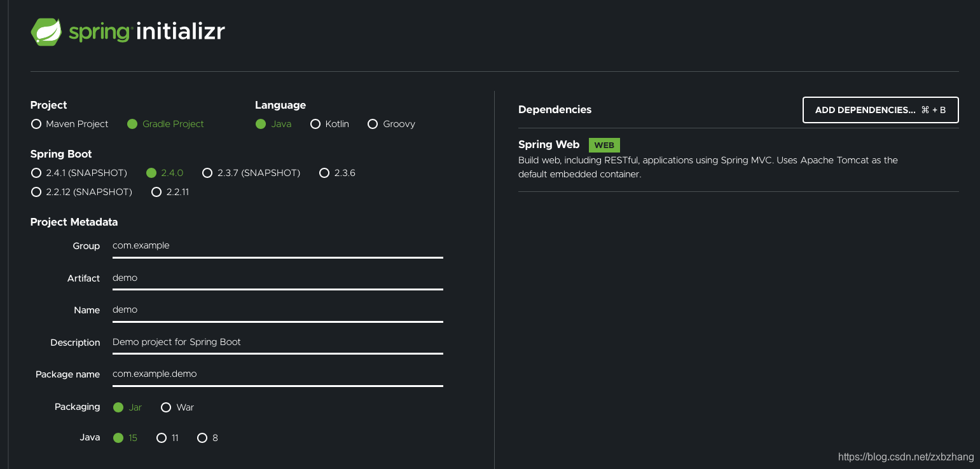Select Spring Boot version 2.2.12 (SNAPSHOT)
980x469 pixels.
(x=36, y=191)
